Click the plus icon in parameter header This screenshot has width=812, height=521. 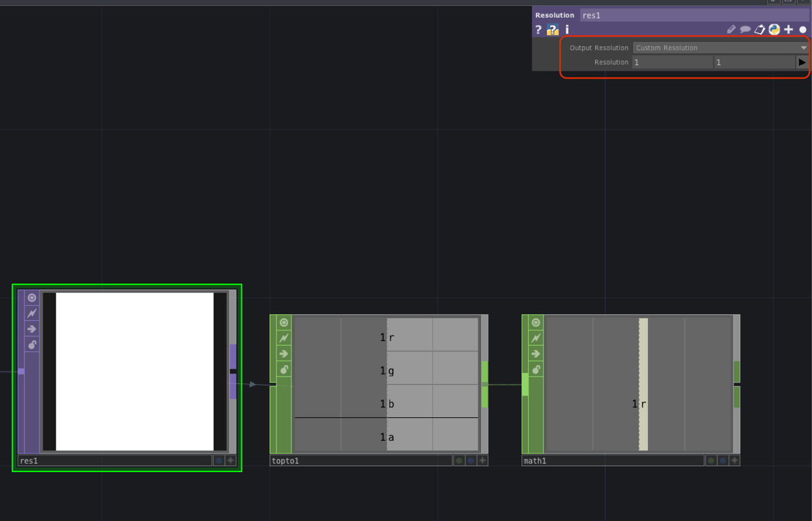[x=789, y=30]
